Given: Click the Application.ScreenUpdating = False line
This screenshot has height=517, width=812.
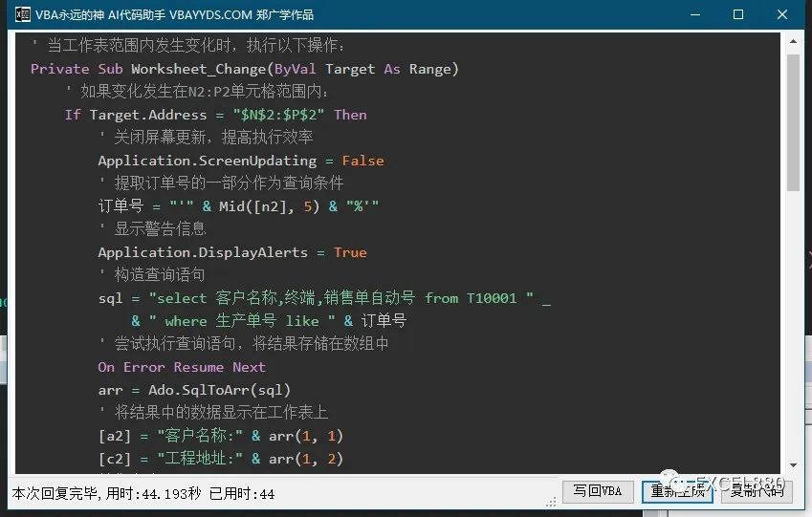Looking at the screenshot, I should [x=241, y=161].
